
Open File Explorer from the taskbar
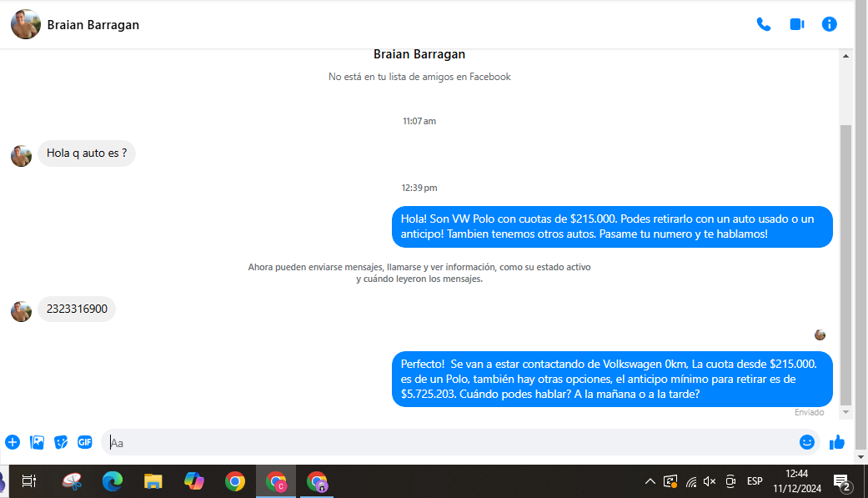pos(153,481)
